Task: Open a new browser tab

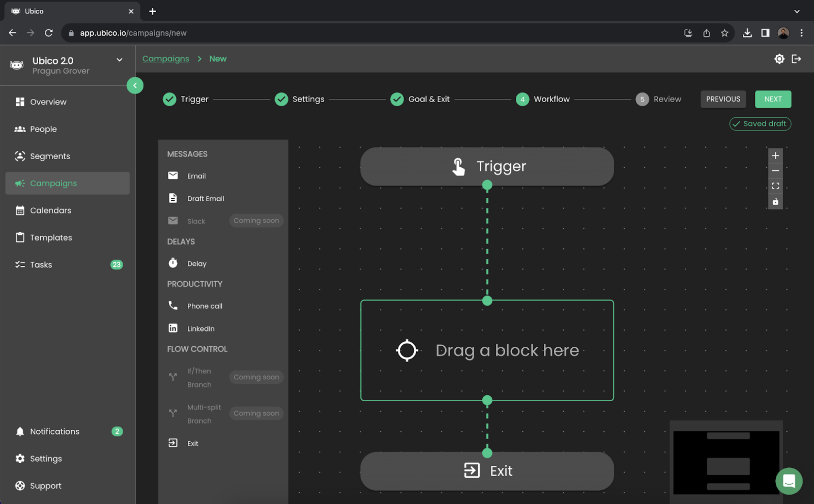Action: (153, 11)
